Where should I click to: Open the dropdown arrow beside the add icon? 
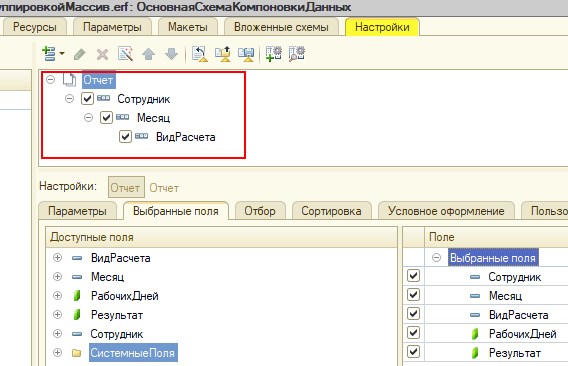pos(62,54)
